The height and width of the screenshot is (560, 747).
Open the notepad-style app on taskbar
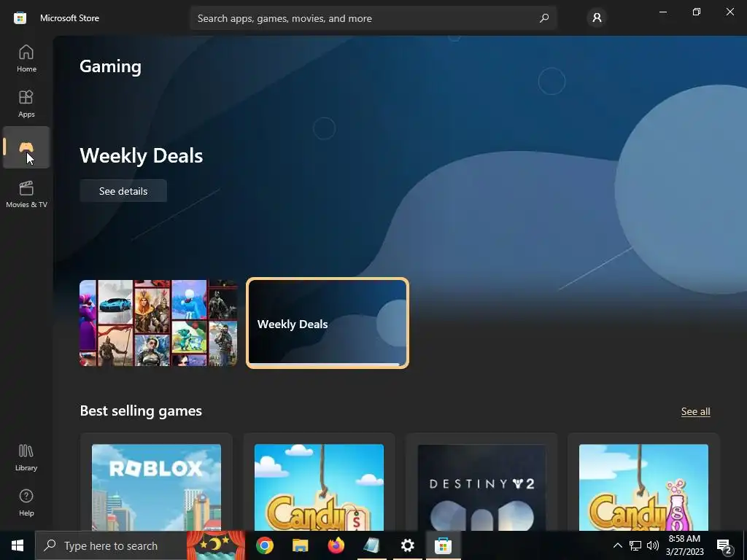click(371, 545)
